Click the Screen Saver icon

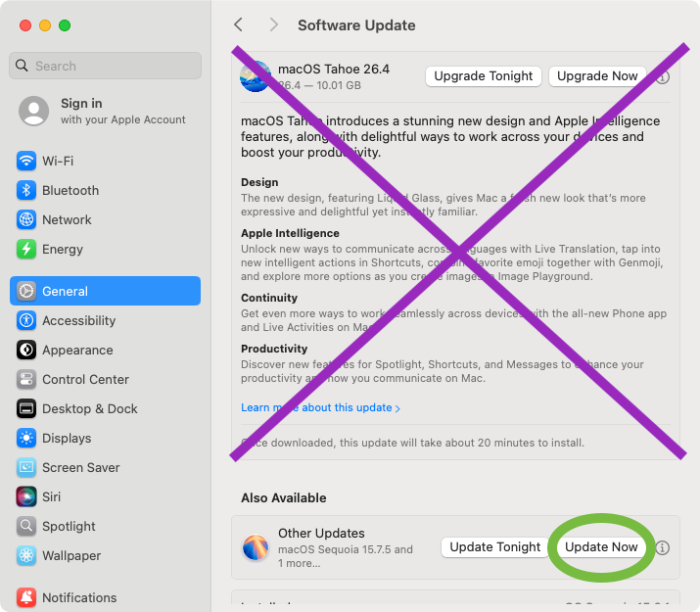click(x=26, y=467)
